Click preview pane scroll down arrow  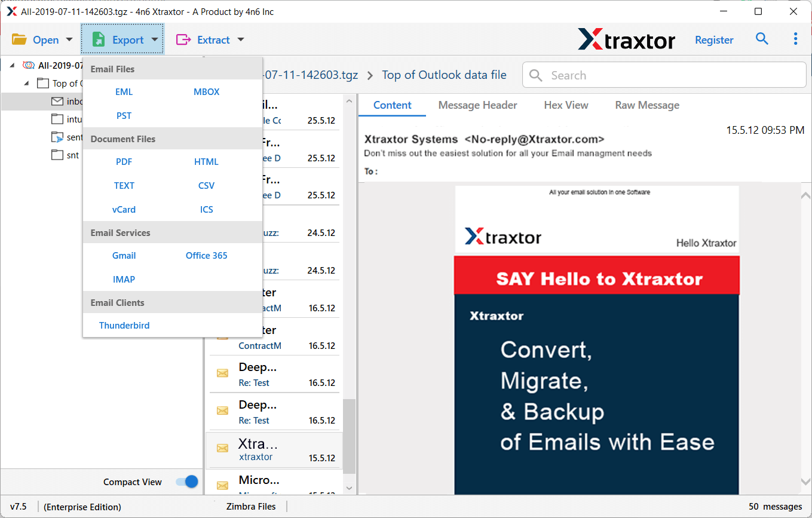pyautogui.click(x=805, y=482)
